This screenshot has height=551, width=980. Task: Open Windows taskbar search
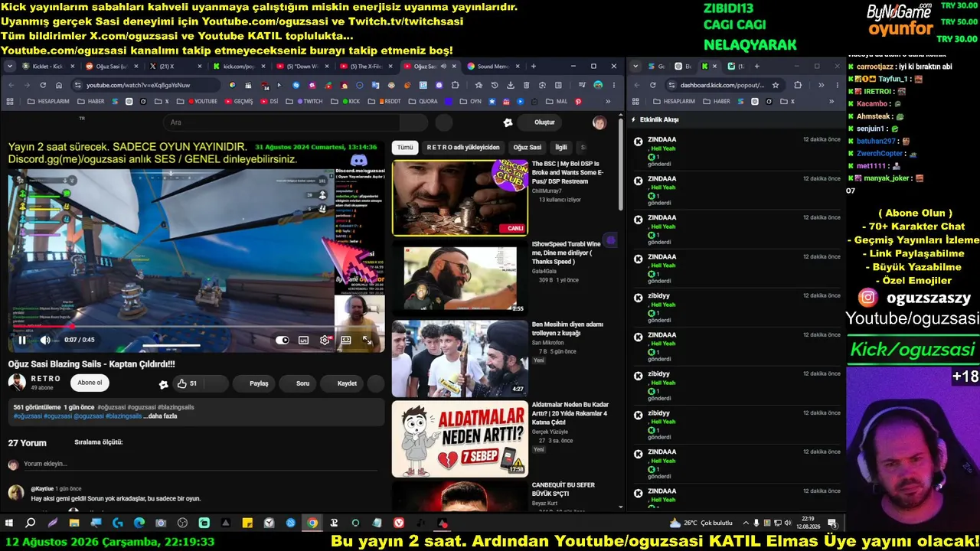[31, 523]
